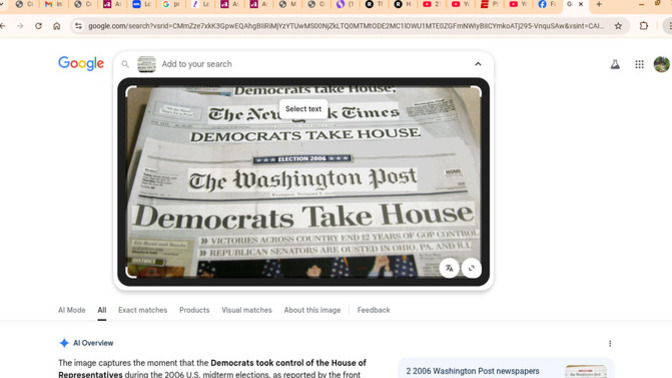Open the Exact matches tab

(x=143, y=310)
